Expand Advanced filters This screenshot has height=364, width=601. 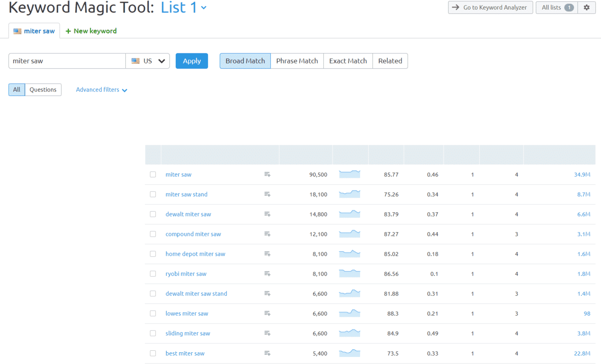[101, 90]
